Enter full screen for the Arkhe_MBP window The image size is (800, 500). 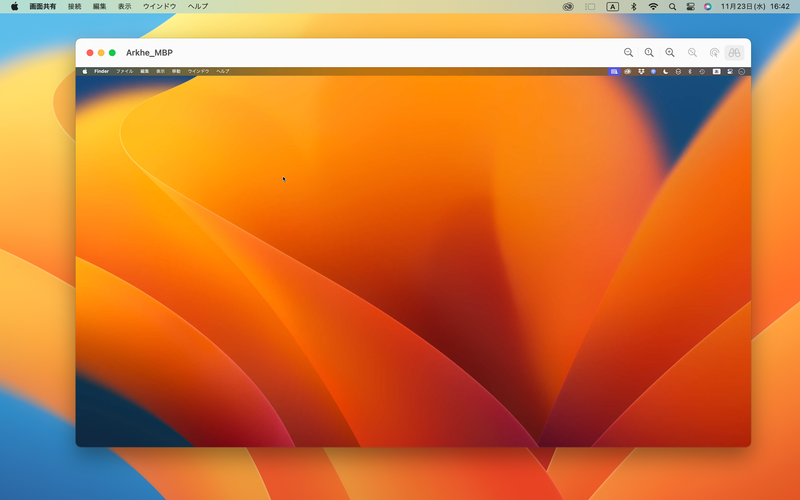click(112, 53)
